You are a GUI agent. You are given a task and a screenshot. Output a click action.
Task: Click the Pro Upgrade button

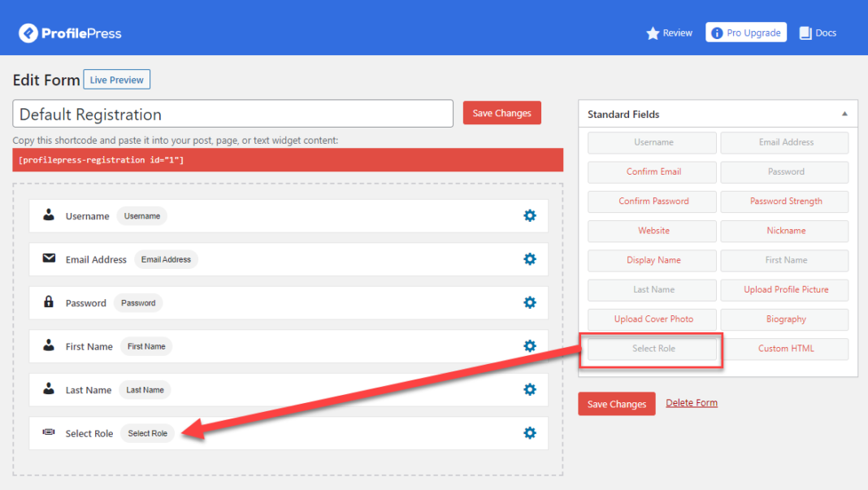click(x=745, y=33)
